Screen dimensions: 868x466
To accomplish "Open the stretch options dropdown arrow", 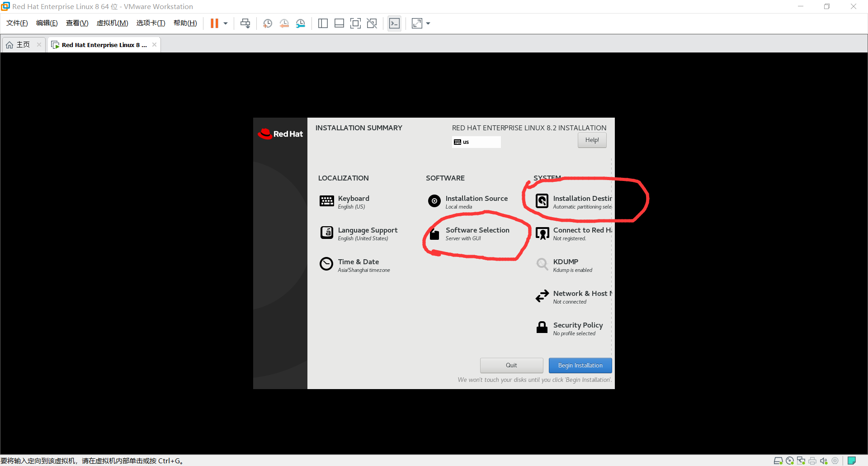I will click(428, 24).
